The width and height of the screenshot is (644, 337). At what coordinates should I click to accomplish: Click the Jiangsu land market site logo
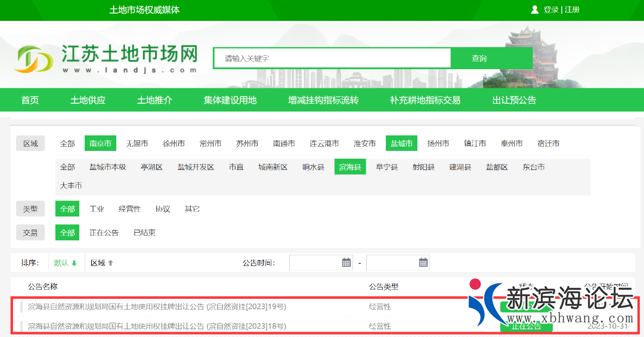(106, 58)
